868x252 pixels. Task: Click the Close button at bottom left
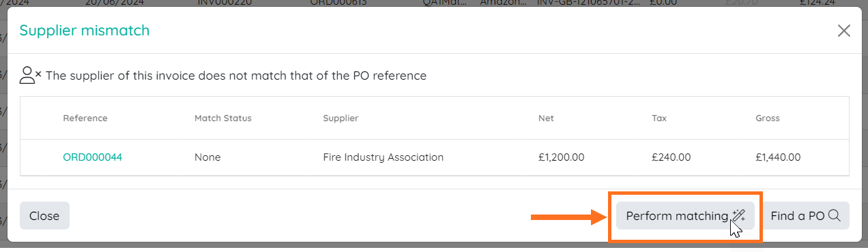pos(44,215)
